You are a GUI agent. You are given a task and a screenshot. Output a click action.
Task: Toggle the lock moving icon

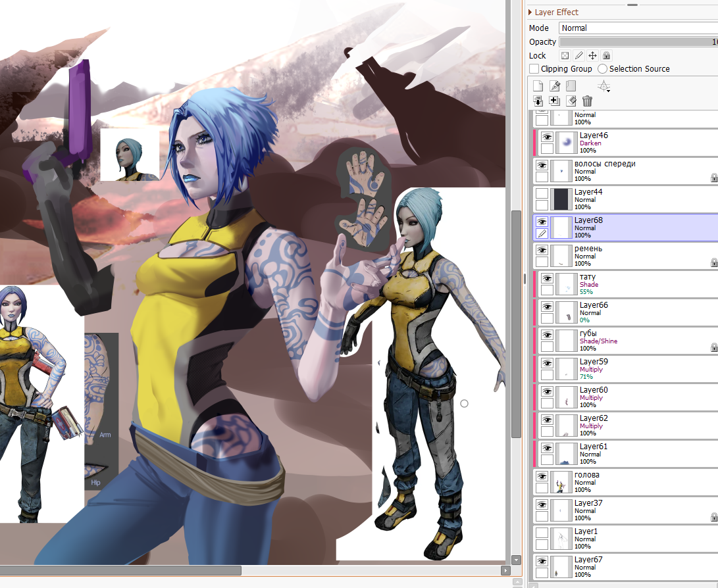(592, 56)
